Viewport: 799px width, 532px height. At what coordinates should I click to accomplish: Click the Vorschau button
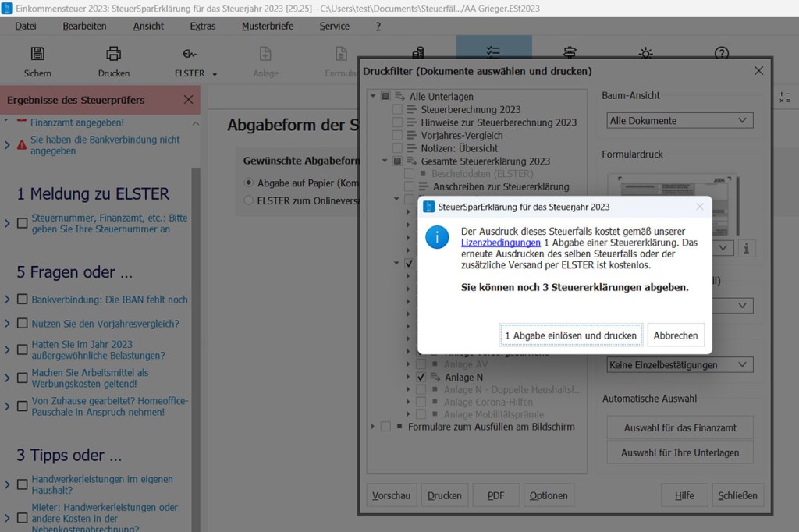[392, 495]
